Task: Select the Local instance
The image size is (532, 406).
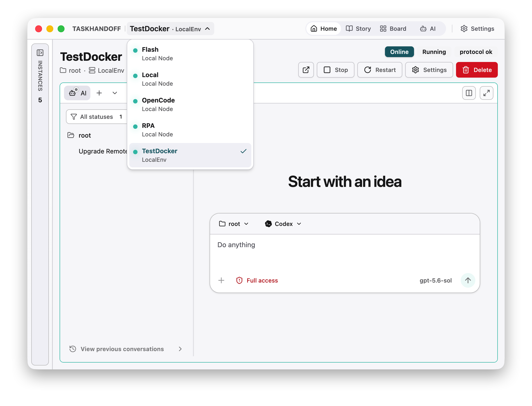Action: coord(190,79)
